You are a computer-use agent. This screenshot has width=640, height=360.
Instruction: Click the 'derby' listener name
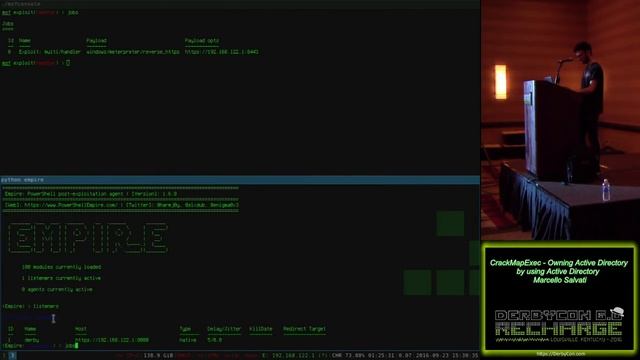[x=32, y=340]
